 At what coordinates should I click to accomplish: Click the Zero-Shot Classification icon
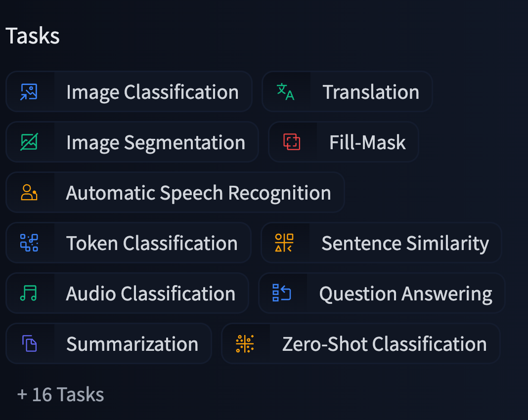point(245,344)
